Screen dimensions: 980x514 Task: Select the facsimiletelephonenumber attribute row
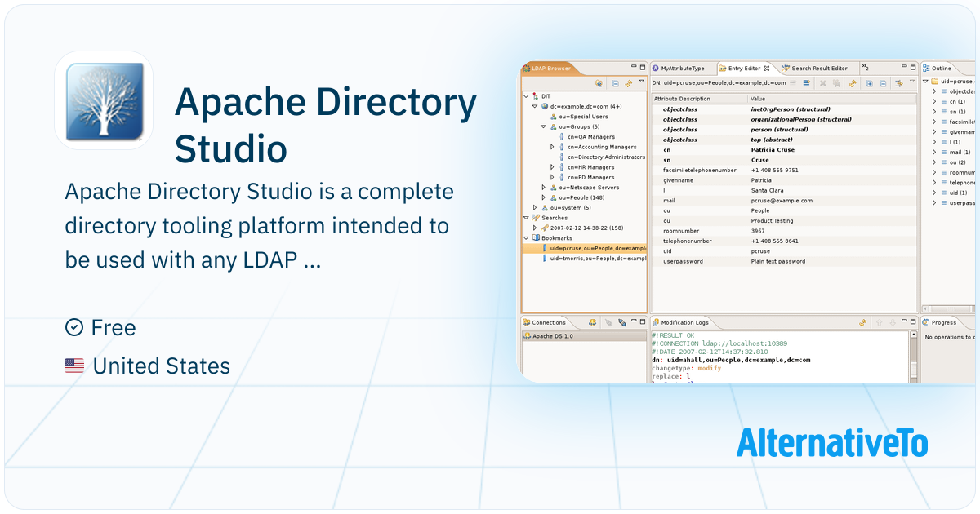coord(784,171)
